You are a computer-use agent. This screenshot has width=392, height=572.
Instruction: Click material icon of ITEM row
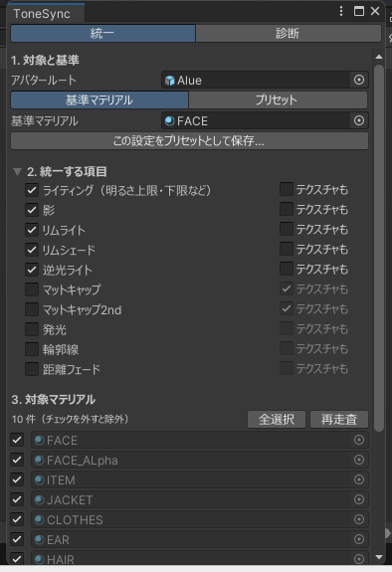[40, 480]
